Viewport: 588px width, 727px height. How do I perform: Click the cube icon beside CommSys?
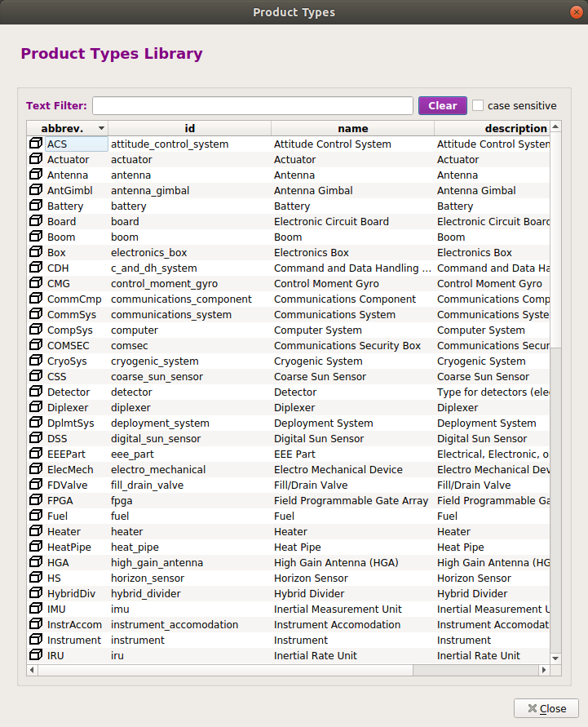point(36,314)
